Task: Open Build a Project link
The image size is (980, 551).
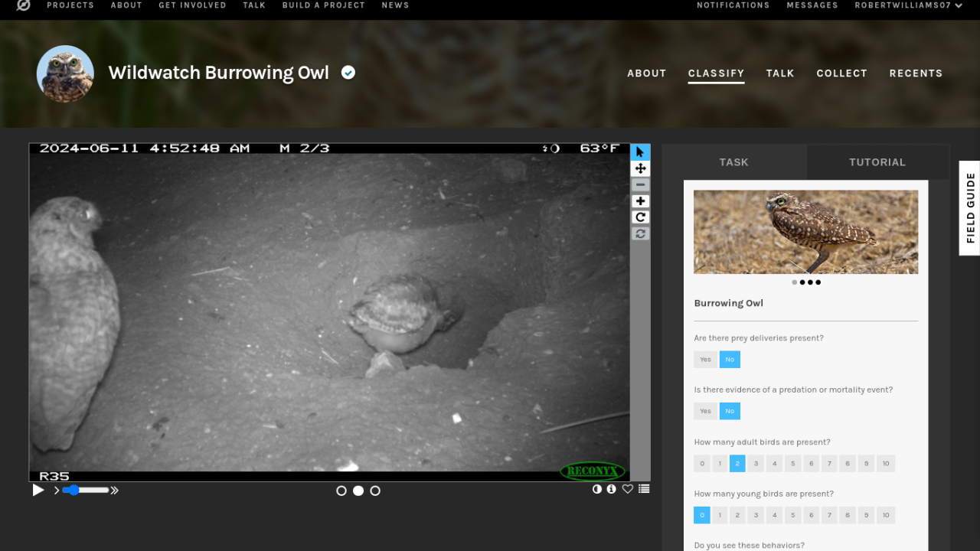Action: click(324, 5)
